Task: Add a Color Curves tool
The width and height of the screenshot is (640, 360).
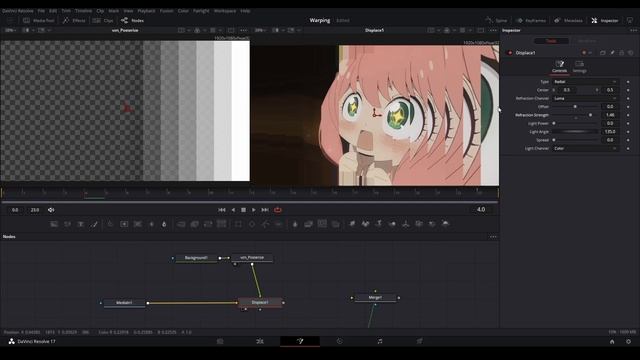Action: tap(124, 224)
